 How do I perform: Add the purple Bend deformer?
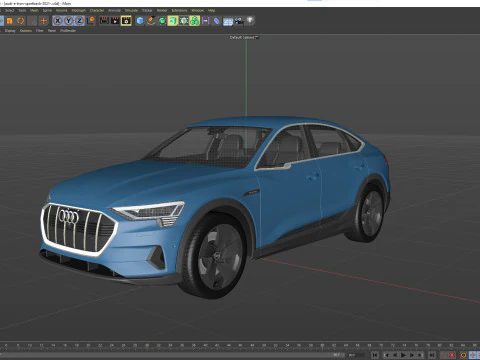pyautogui.click(x=205, y=21)
